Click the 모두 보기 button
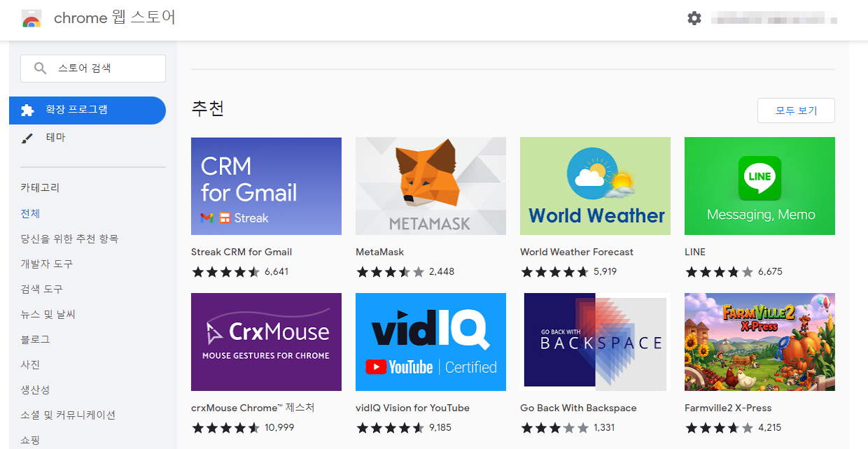The width and height of the screenshot is (868, 449). point(796,111)
